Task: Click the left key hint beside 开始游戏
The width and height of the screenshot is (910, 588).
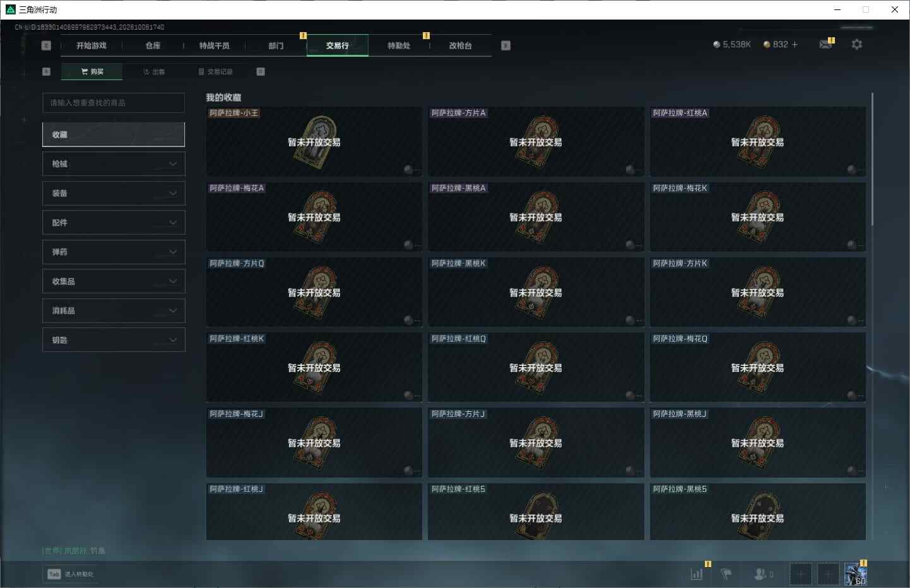Action: [x=46, y=45]
